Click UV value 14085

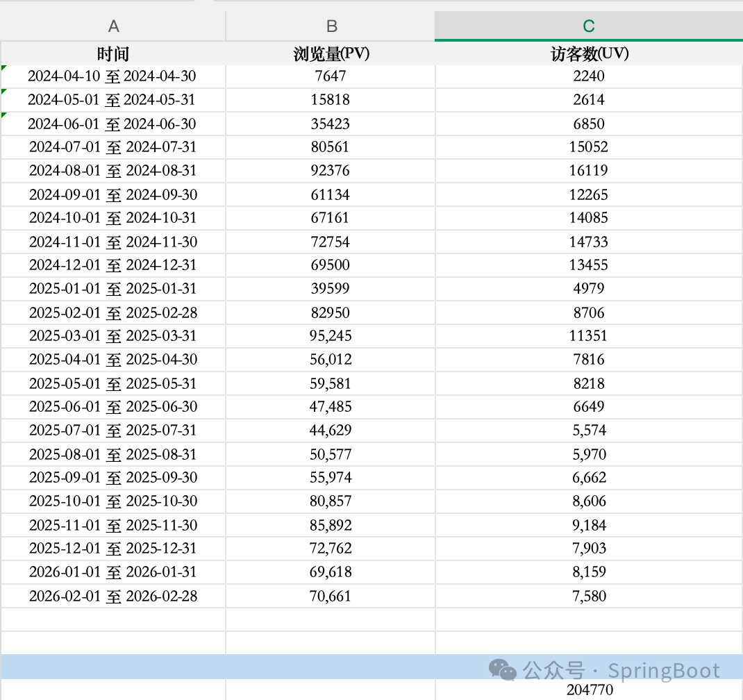point(589,218)
